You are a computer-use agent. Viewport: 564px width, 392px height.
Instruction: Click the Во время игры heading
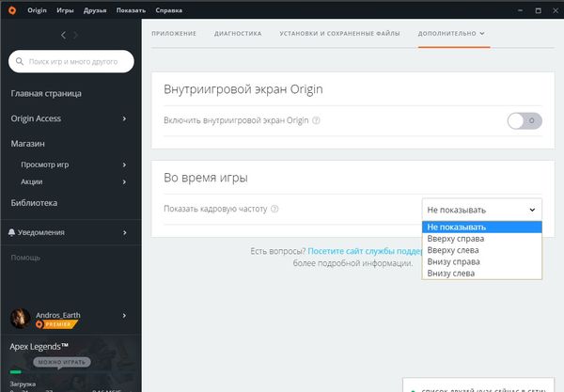click(206, 178)
